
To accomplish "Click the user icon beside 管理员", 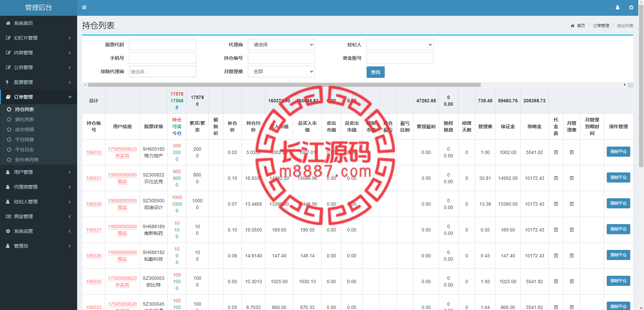I will [8, 246].
